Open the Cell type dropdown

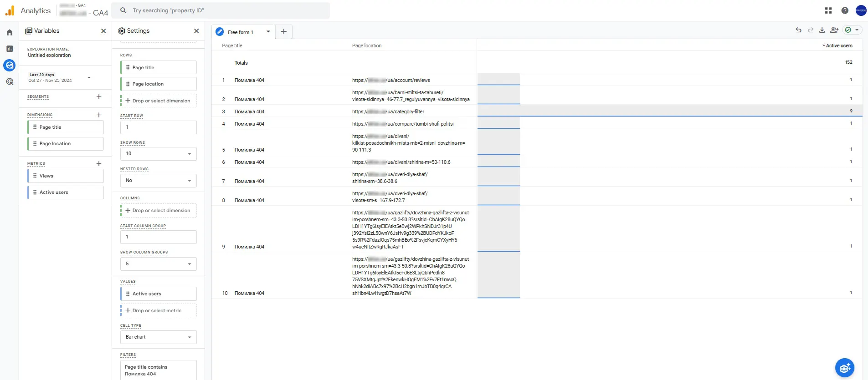158,337
